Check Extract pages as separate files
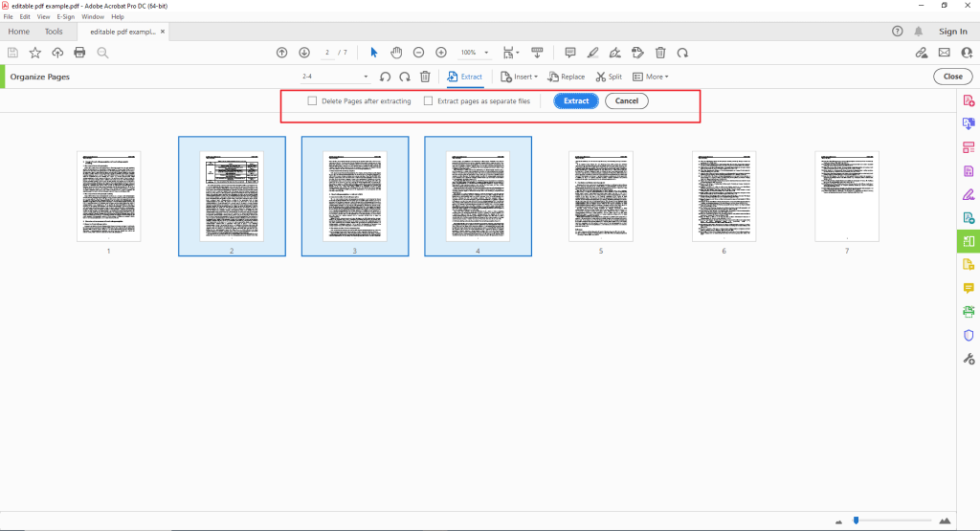The height and width of the screenshot is (531, 980). 428,100
